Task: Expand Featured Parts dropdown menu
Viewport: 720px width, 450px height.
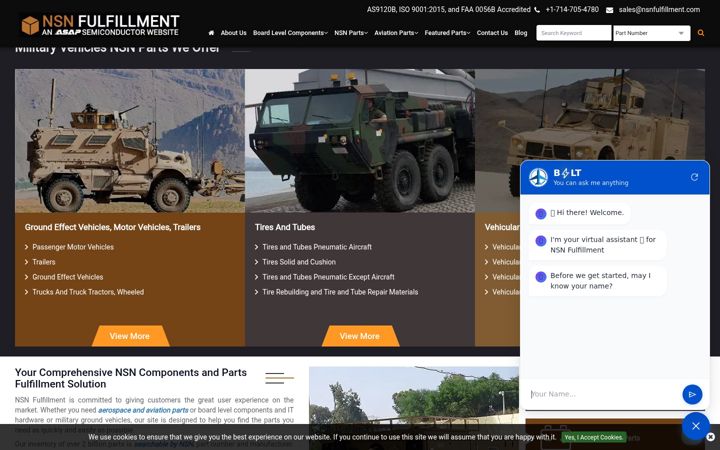Action: [447, 33]
